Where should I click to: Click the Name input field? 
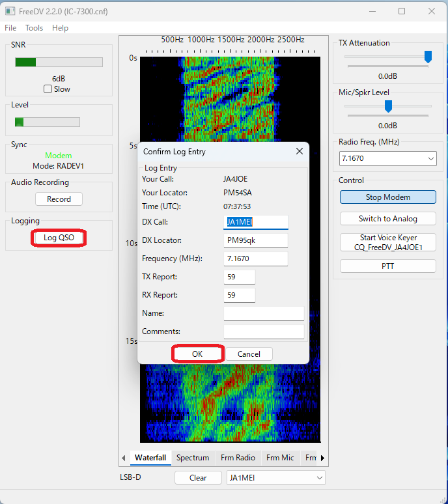click(264, 313)
